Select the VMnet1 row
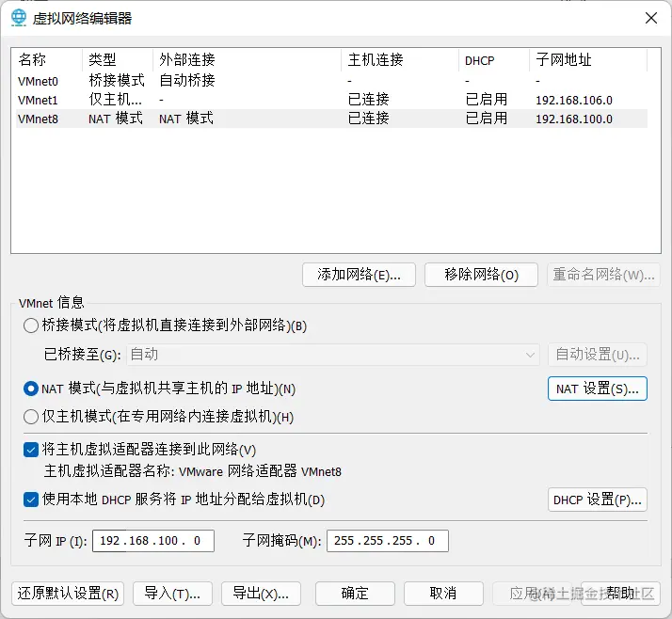Viewport: 672px width, 619px height. (331, 100)
